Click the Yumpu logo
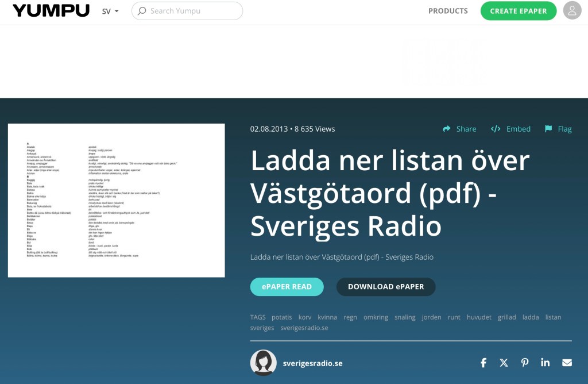 pyautogui.click(x=51, y=11)
